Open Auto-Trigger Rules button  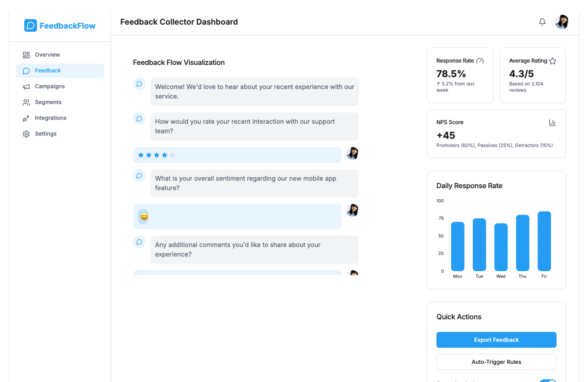click(496, 362)
